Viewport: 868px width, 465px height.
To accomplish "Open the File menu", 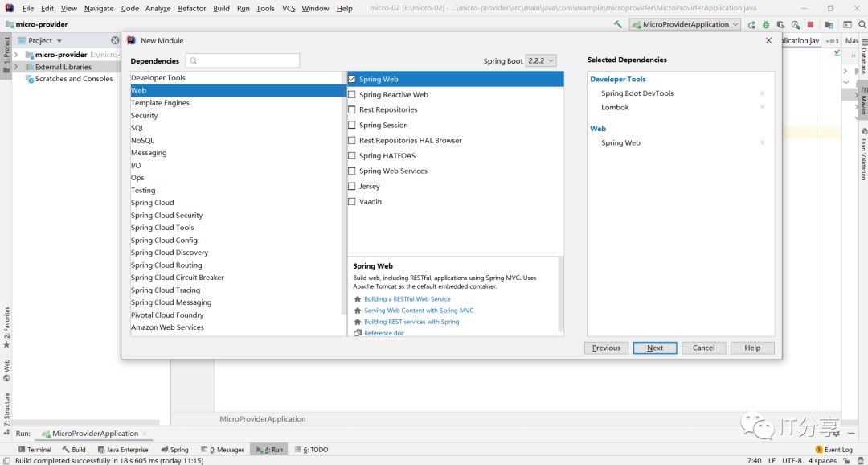I will click(x=27, y=8).
